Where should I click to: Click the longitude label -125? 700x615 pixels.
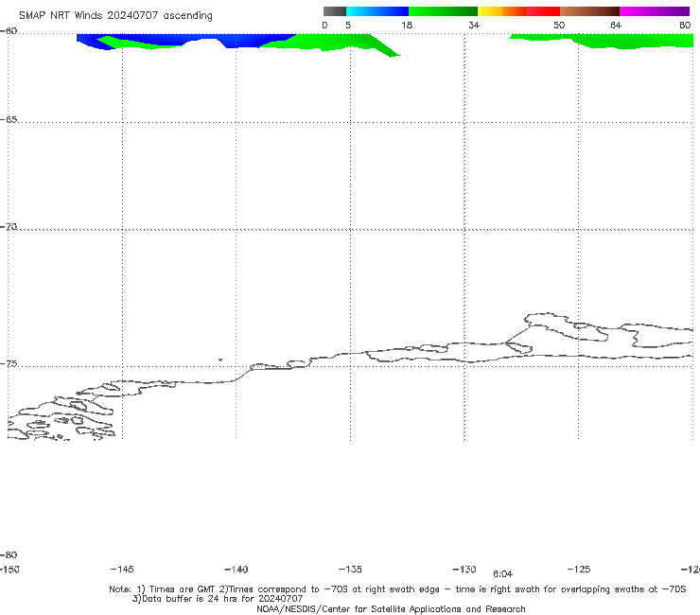[579, 570]
